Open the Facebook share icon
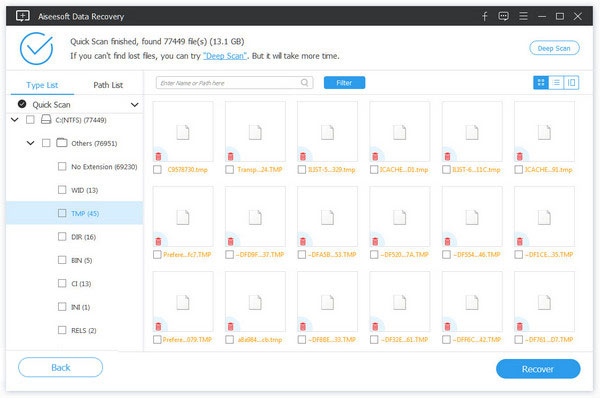Image resolution: width=600 pixels, height=398 pixels. [485, 16]
